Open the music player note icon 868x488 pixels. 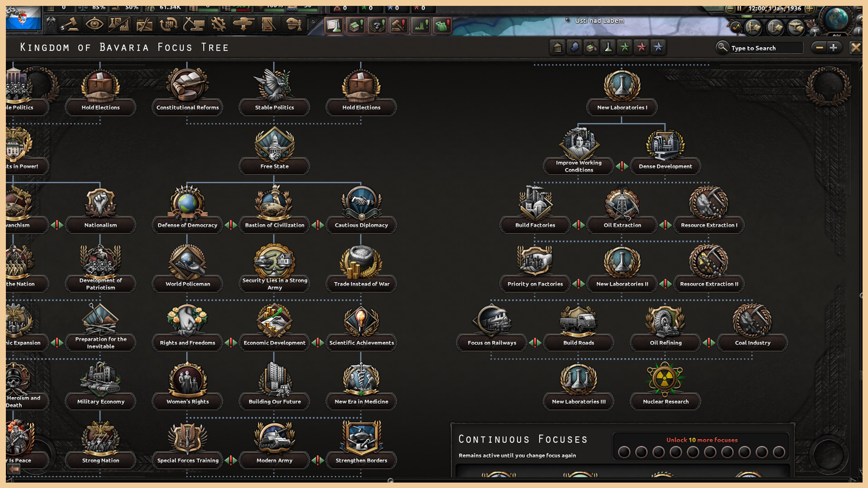tap(736, 28)
